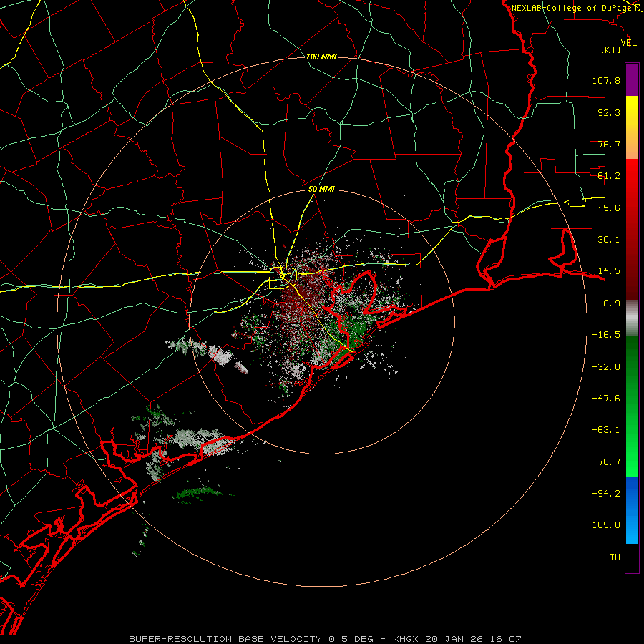Image resolution: width=644 pixels, height=644 pixels.
Task: Click the "VEL" legend title
Action: (x=628, y=43)
